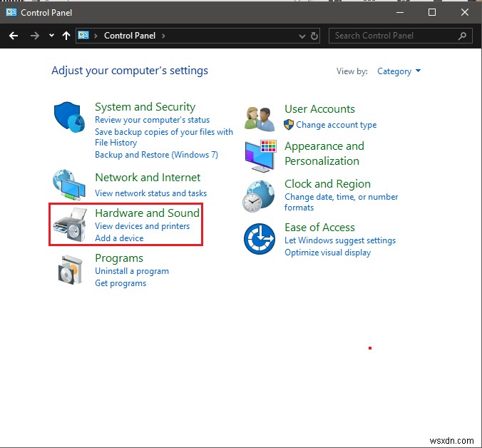
Task: Expand the chevron after Control Panel in the breadcrumb
Action: 163,36
